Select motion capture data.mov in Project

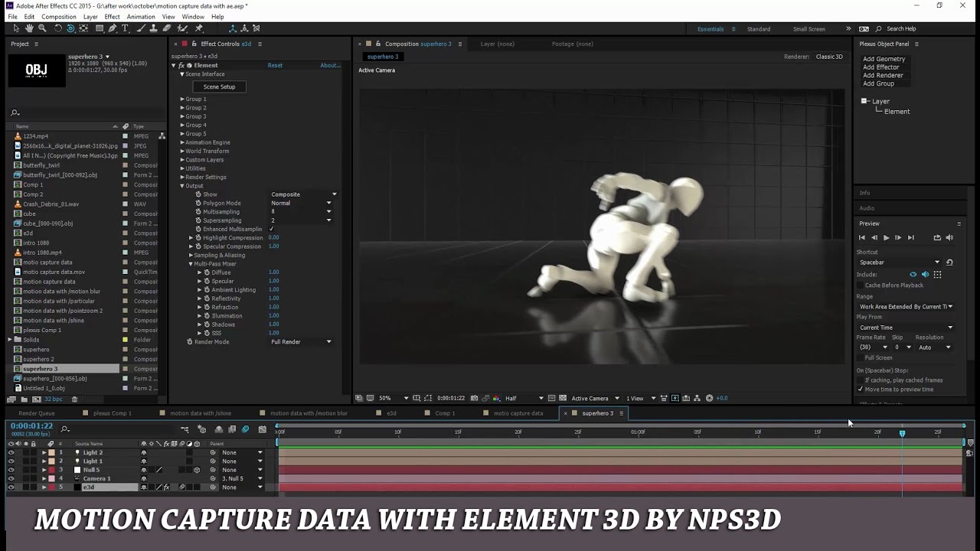54,272
